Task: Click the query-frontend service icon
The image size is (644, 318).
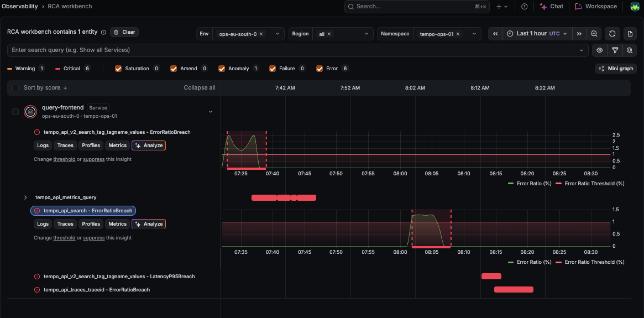Action: click(x=30, y=112)
